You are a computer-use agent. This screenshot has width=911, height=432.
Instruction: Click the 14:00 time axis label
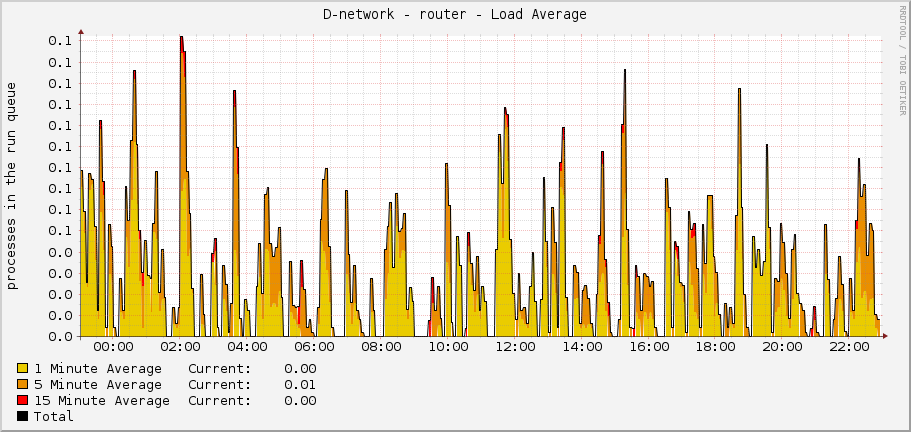(582, 347)
